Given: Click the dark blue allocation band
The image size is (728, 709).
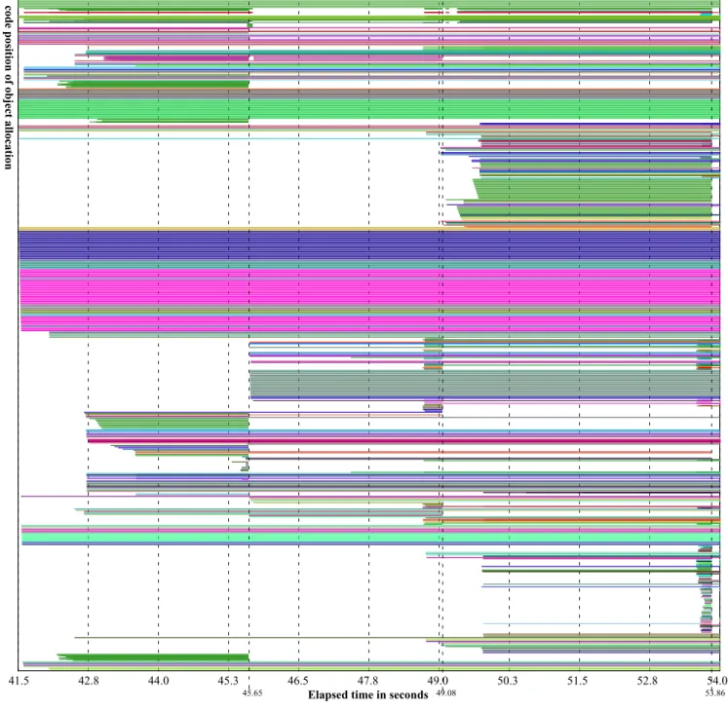Looking at the screenshot, I should coord(369,245).
